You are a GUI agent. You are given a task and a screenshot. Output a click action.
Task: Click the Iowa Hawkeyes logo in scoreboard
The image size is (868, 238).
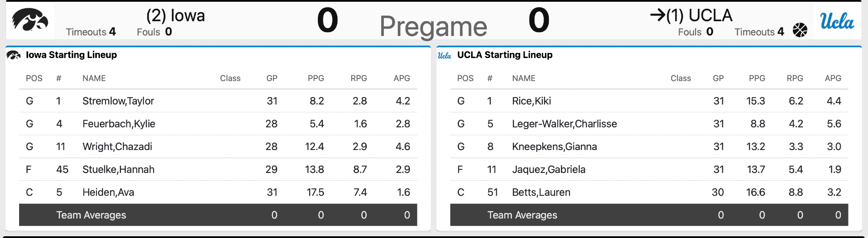[30, 20]
